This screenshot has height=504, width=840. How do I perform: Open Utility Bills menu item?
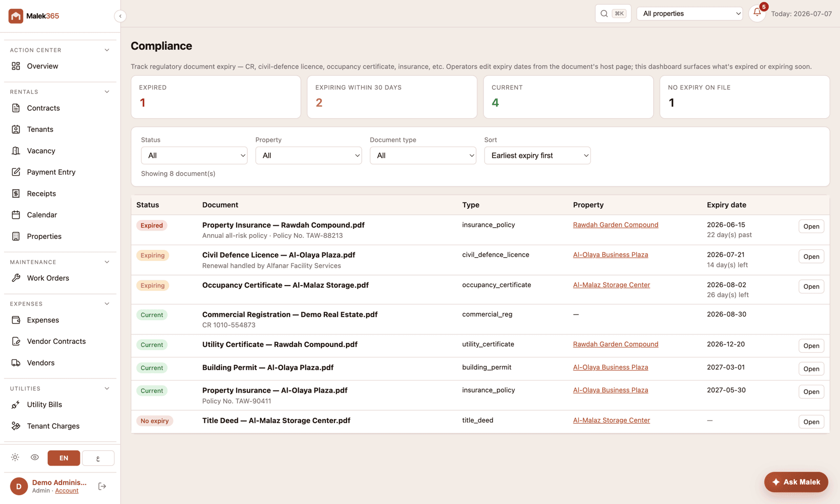[x=60, y=405]
